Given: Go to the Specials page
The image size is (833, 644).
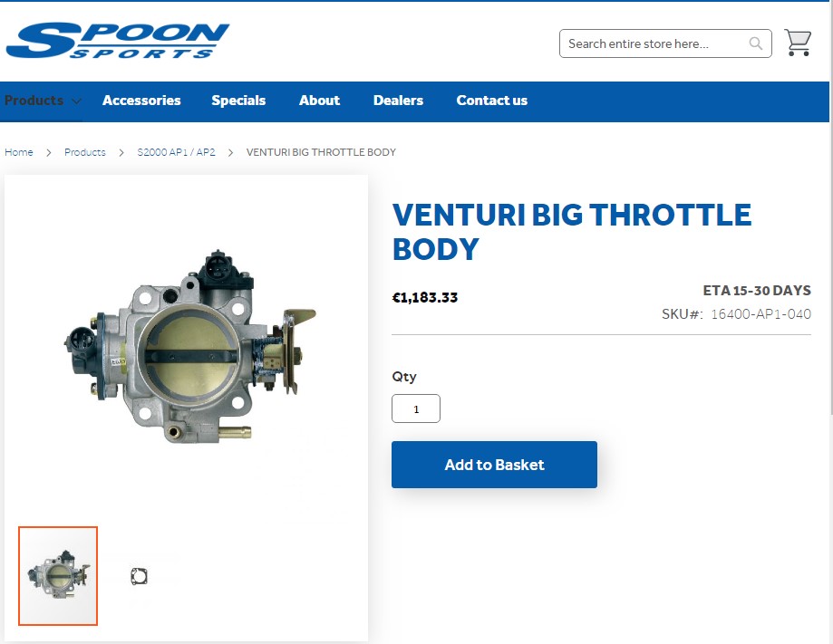Looking at the screenshot, I should click(x=238, y=101).
